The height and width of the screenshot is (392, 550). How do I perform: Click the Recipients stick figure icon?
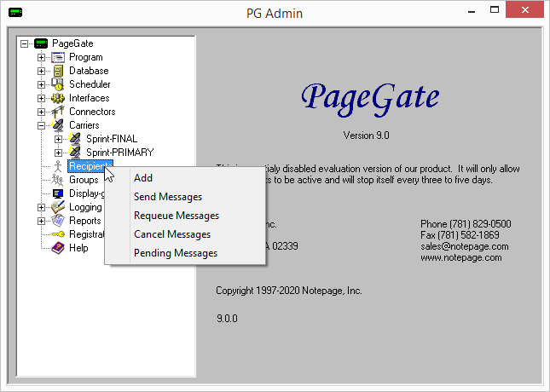click(x=58, y=166)
